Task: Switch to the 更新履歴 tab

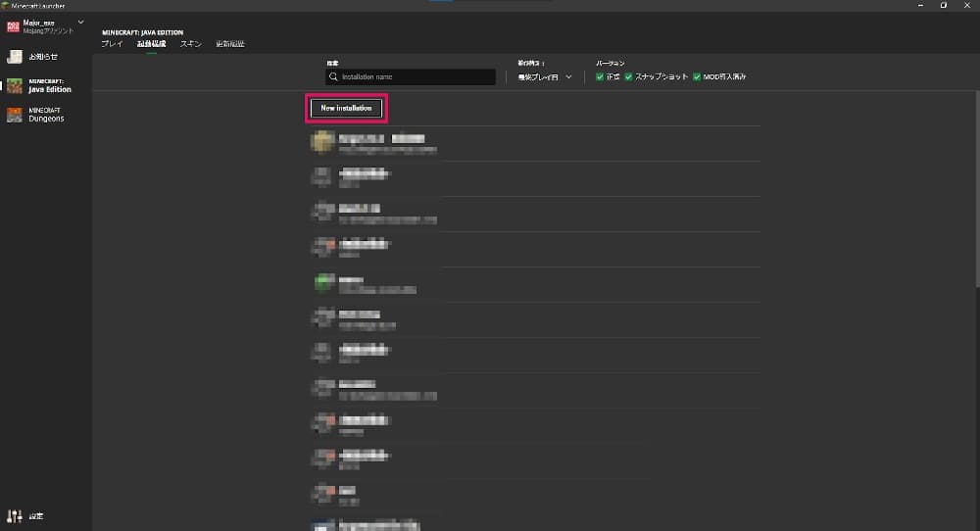Action: click(x=230, y=44)
